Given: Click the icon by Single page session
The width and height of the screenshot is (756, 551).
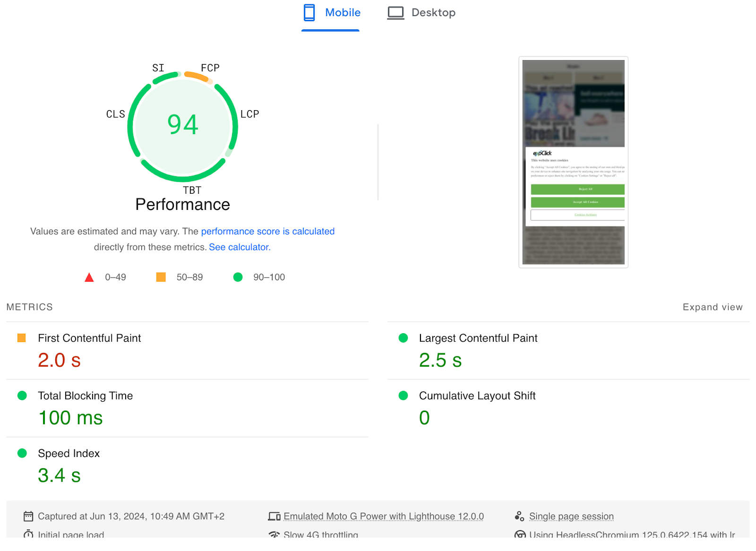Looking at the screenshot, I should tap(520, 517).
